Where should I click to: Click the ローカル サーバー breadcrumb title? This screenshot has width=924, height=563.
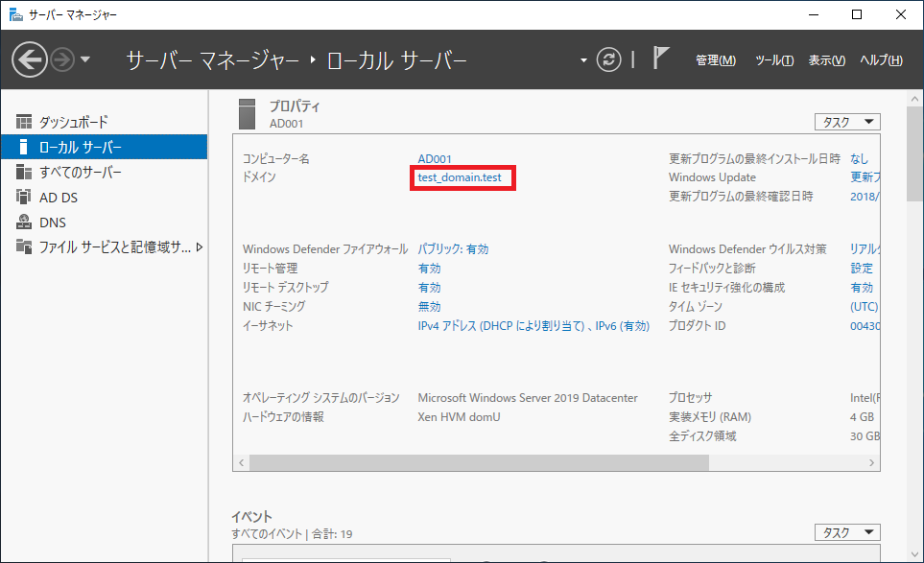point(396,60)
